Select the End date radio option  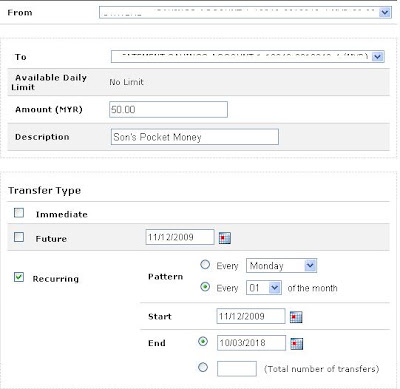tap(203, 341)
